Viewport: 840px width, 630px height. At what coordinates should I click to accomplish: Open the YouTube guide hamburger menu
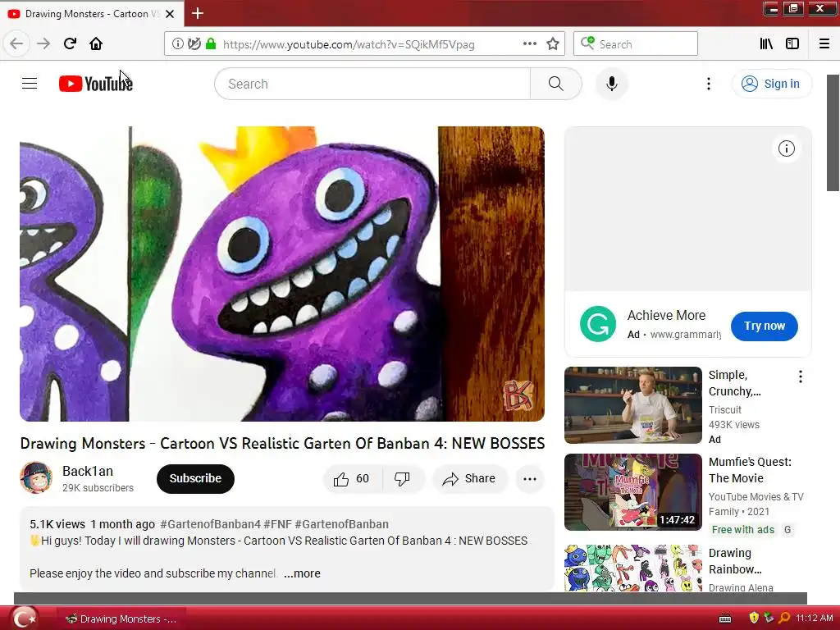pos(30,84)
